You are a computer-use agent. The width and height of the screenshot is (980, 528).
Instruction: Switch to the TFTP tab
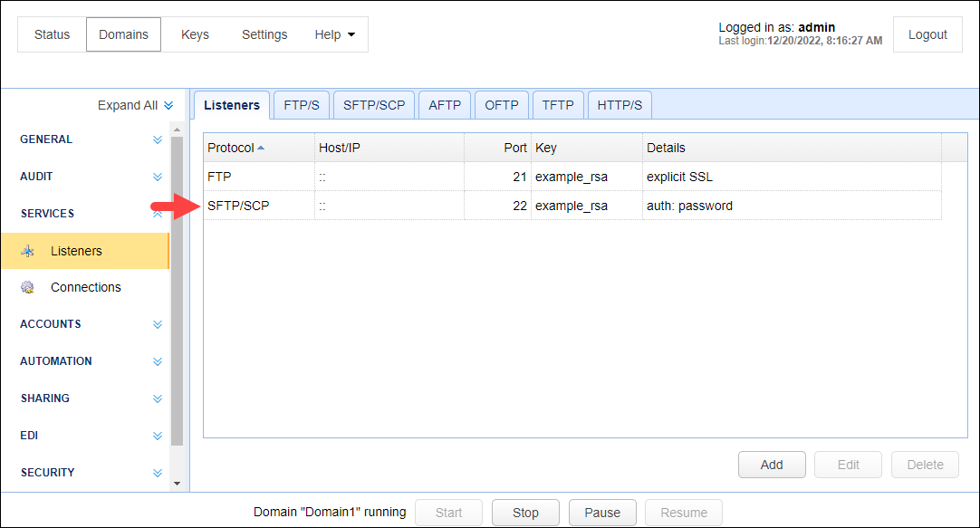tap(558, 105)
